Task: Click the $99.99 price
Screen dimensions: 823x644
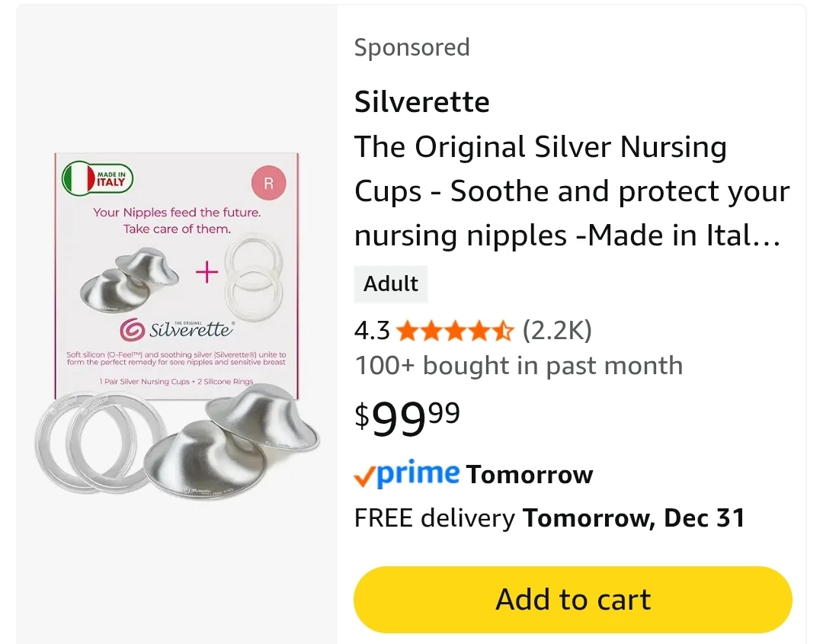Action: pyautogui.click(x=408, y=417)
